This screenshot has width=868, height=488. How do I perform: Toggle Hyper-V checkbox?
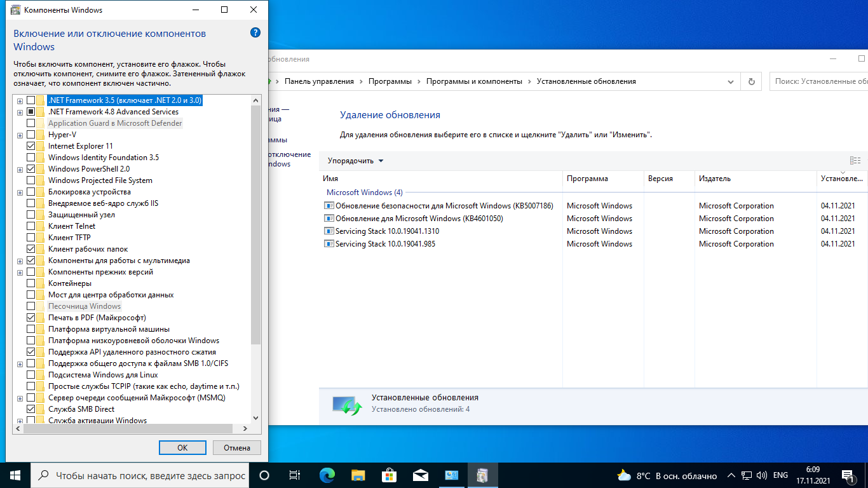coord(31,135)
